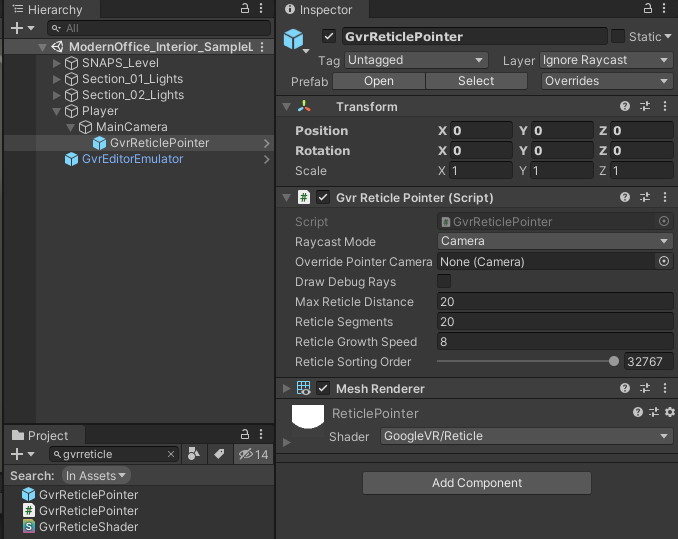Image resolution: width=678 pixels, height=539 pixels.
Task: Disable the Mesh Renderer component checkbox
Action: pyautogui.click(x=323, y=388)
